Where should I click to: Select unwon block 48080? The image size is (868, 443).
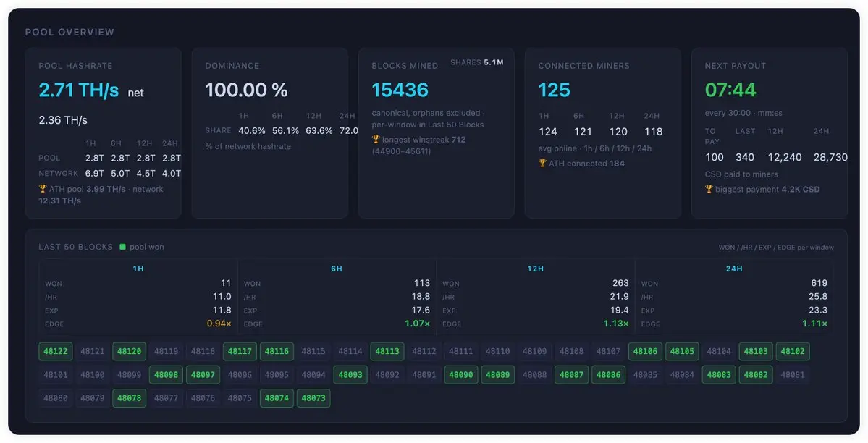55,398
